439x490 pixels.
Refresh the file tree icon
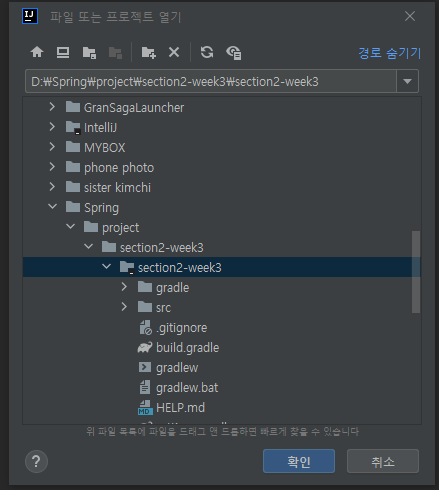pos(207,52)
